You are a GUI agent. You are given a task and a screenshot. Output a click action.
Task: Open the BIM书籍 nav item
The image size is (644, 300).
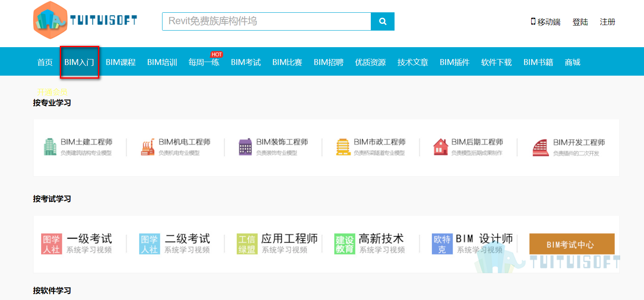pos(538,62)
